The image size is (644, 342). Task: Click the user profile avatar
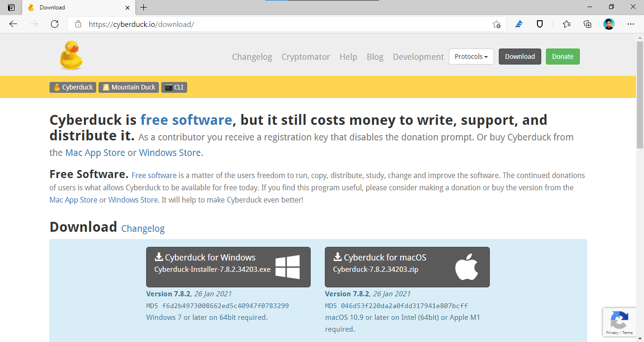(x=609, y=24)
